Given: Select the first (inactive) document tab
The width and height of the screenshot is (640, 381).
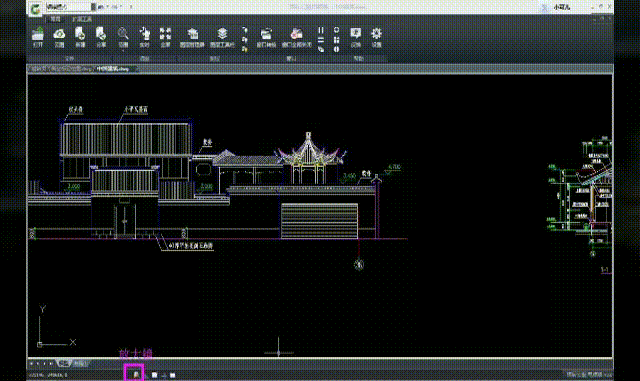Looking at the screenshot, I should coord(61,69).
